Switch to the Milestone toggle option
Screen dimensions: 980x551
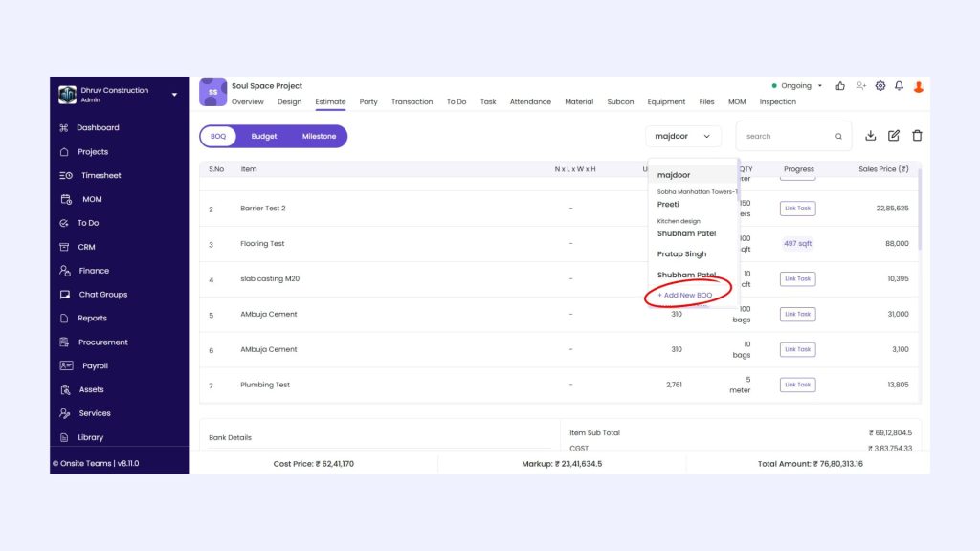point(319,137)
